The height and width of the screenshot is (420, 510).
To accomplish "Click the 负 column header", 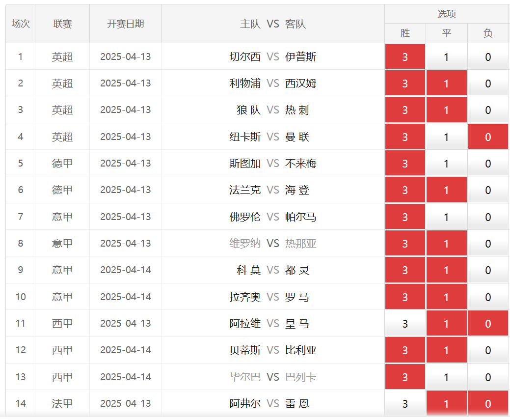I will (488, 33).
